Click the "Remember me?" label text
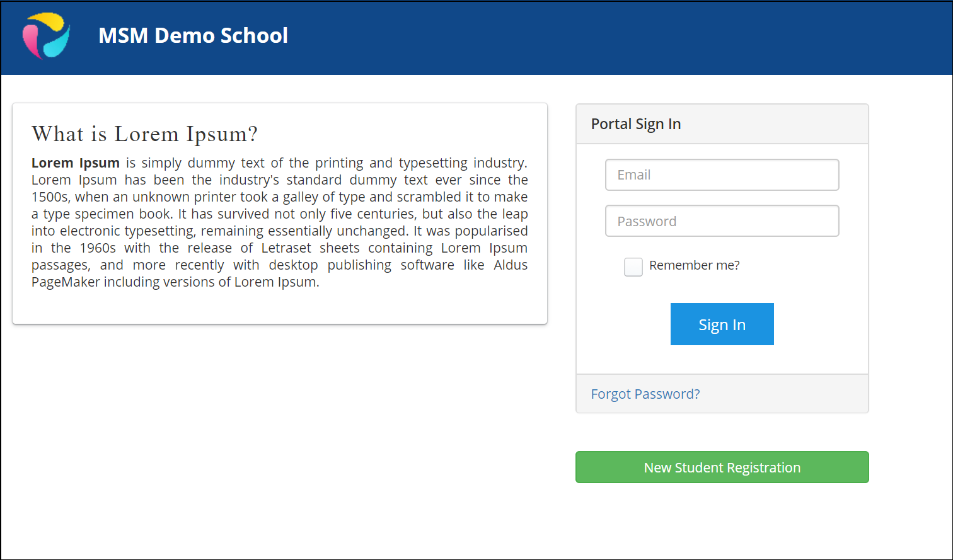The height and width of the screenshot is (560, 953). tap(695, 265)
